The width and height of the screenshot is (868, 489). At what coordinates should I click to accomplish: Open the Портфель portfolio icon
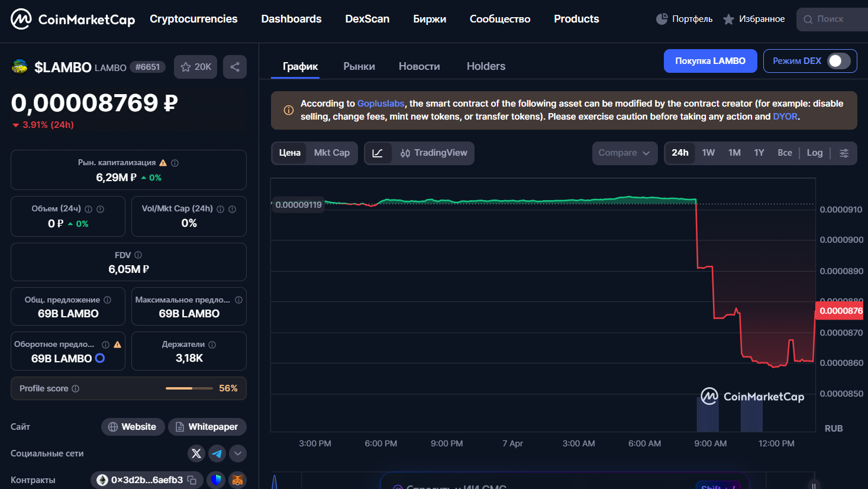click(662, 19)
